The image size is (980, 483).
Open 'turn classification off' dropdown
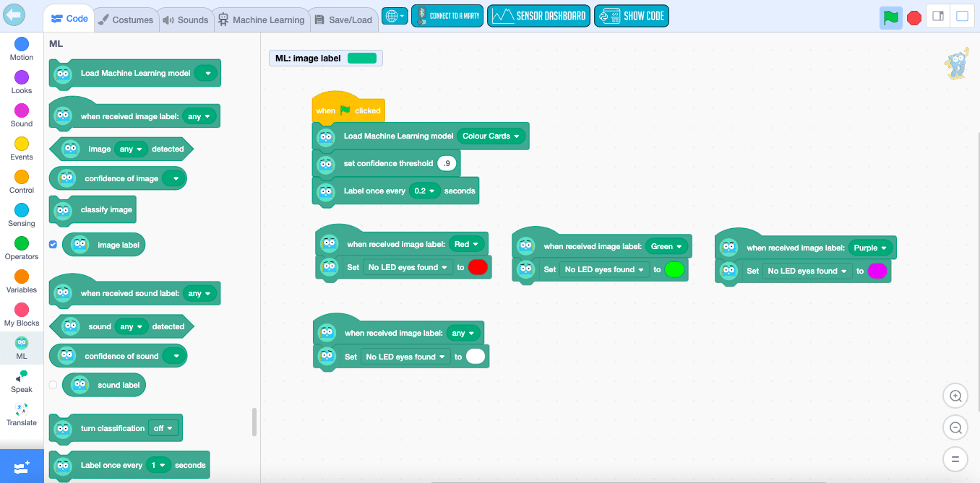163,428
